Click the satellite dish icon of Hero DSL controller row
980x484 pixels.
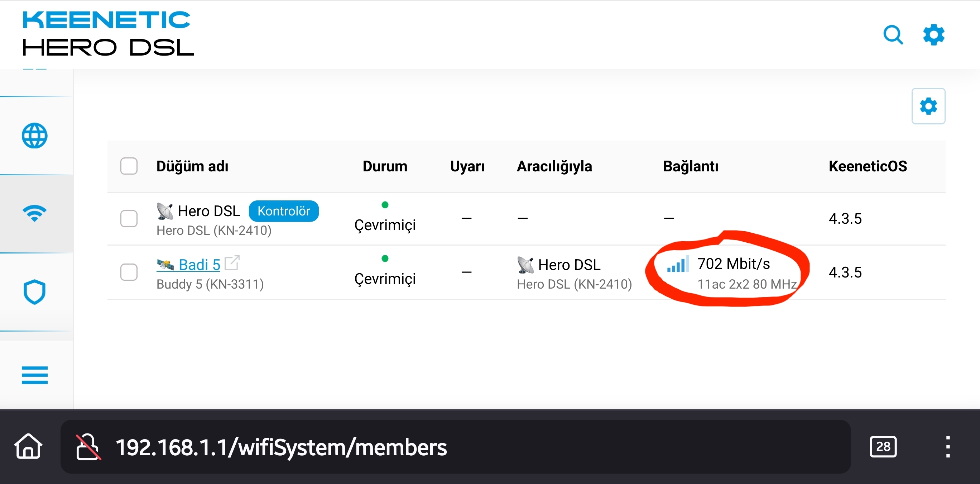point(165,211)
